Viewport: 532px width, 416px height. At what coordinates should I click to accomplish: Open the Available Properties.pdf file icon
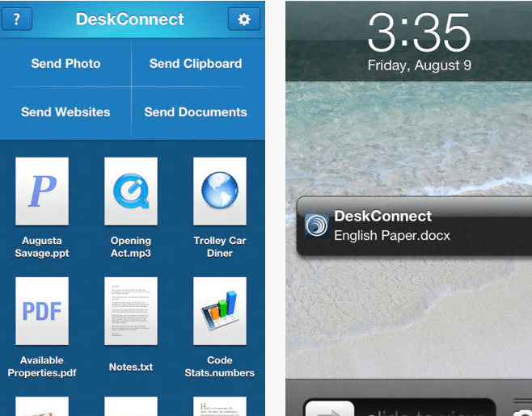point(42,311)
